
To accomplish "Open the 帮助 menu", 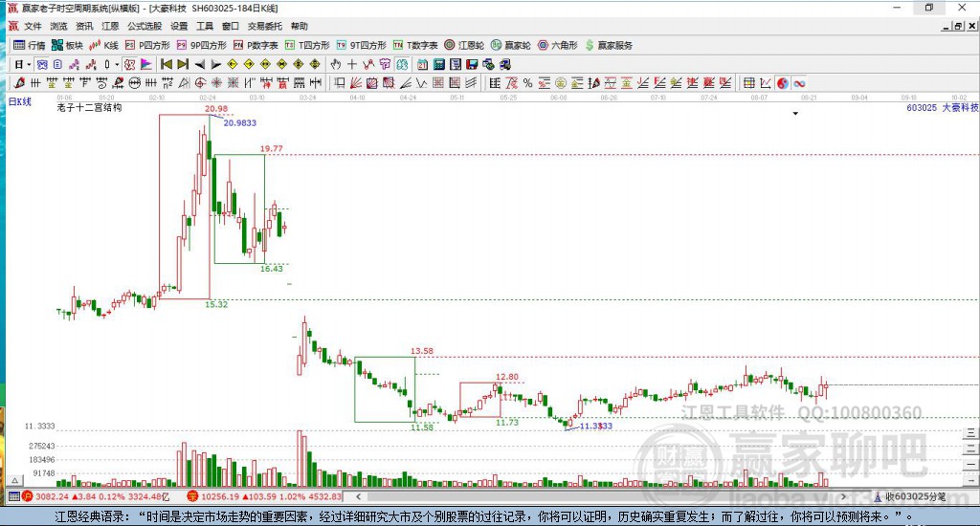I will point(300,26).
